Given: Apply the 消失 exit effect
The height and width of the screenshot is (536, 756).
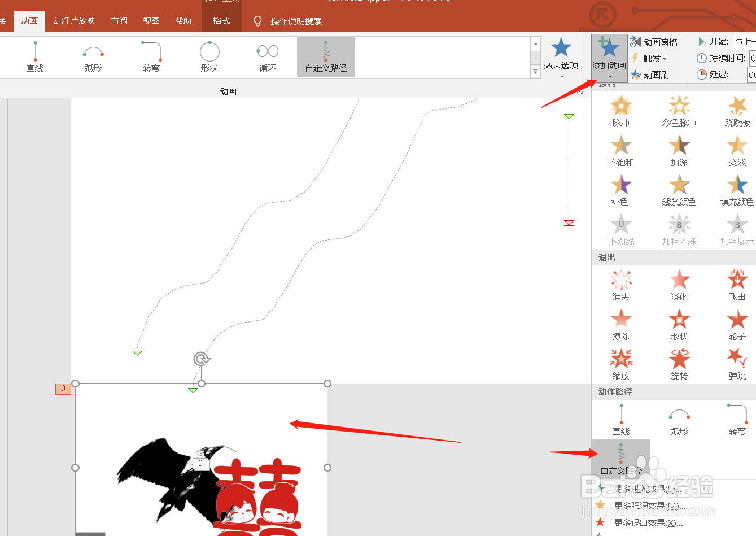Looking at the screenshot, I should coord(621,285).
